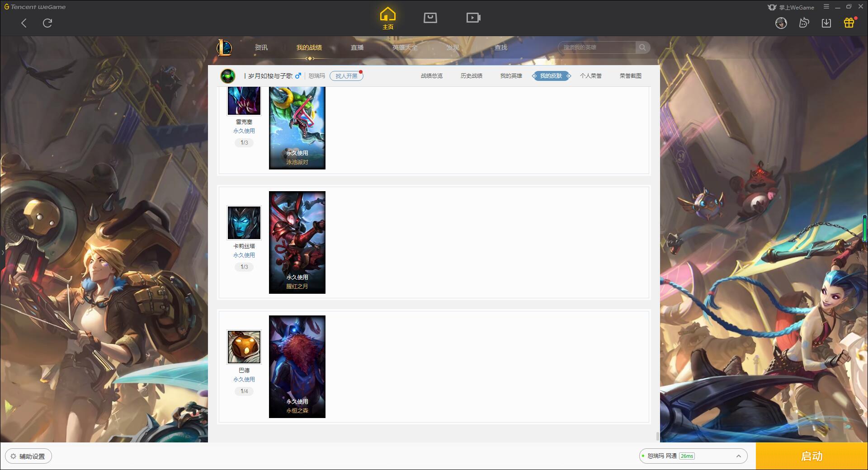Image resolution: width=868 pixels, height=470 pixels.
Task: Click the 1/3 count under 雷克塞
Action: tap(244, 143)
